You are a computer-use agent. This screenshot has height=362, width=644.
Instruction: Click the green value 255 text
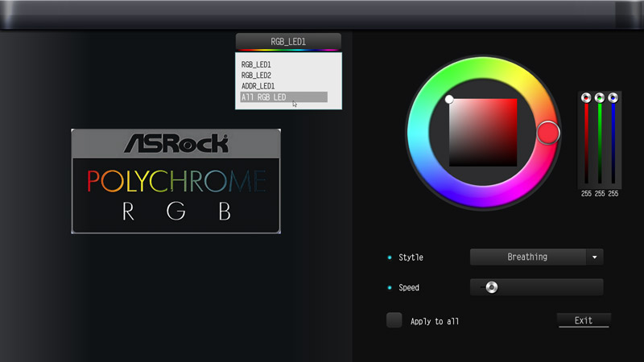click(x=600, y=194)
